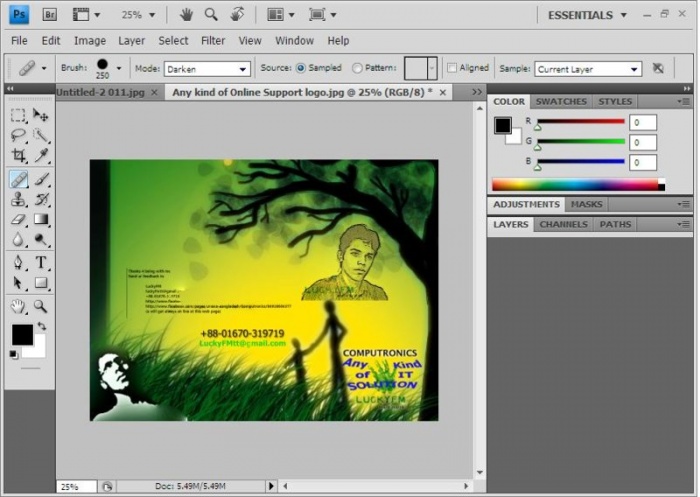The width and height of the screenshot is (700, 497).
Task: Switch to the MASKS panel tab
Action: [x=587, y=205]
